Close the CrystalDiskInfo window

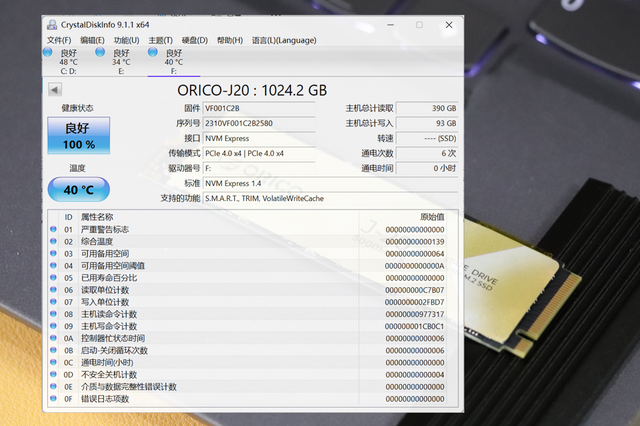(449, 25)
